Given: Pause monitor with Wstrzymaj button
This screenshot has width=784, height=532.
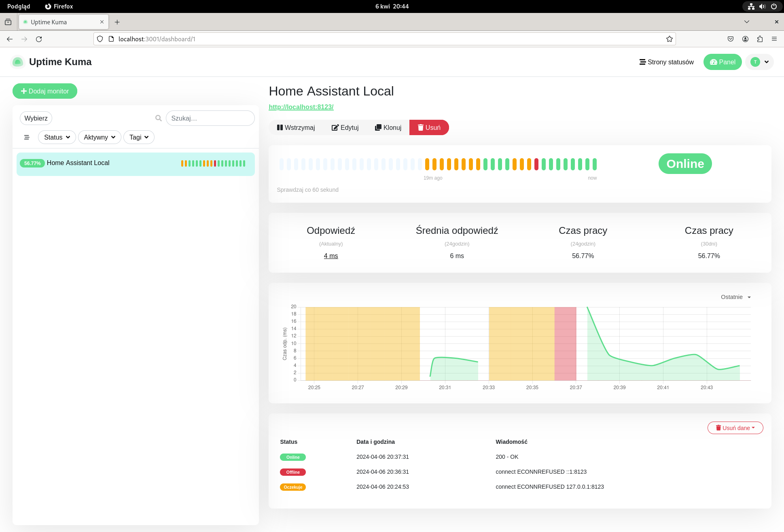Looking at the screenshot, I should (296, 127).
